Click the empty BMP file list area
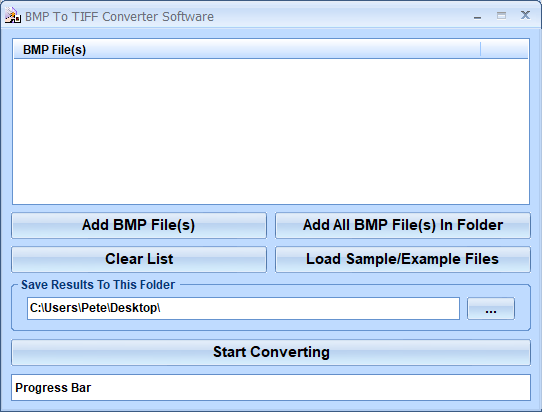Screen dimensions: 542x412 (x=271, y=131)
